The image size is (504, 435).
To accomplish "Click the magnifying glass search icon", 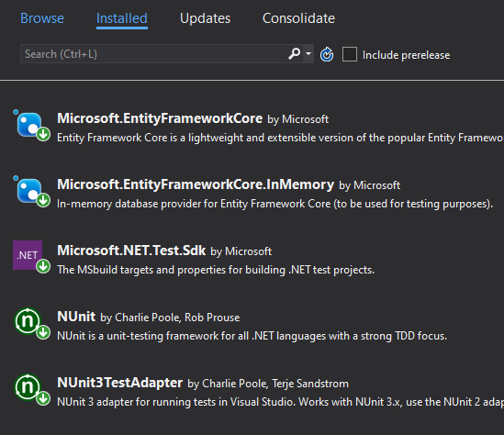I will [294, 53].
